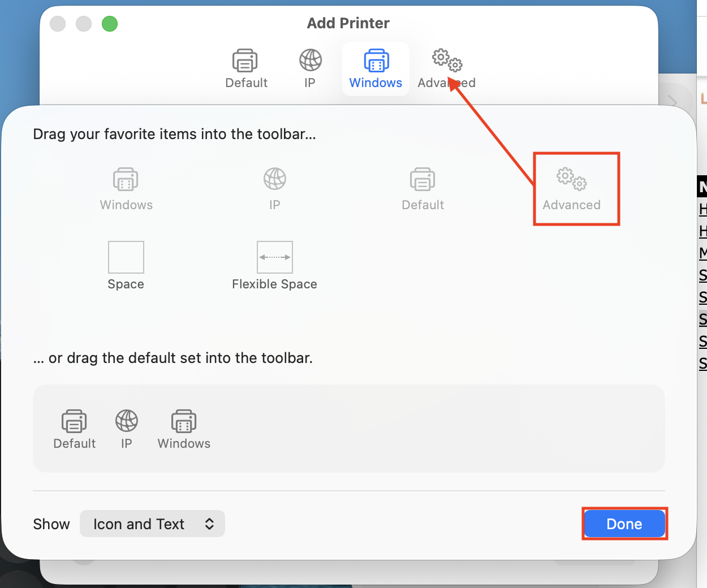Select the IP globe icon in top toolbar
Image resolution: width=707 pixels, height=588 pixels.
(310, 68)
